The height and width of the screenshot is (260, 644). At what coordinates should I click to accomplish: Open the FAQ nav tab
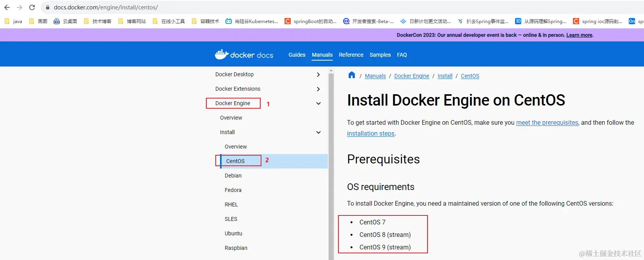(x=402, y=55)
